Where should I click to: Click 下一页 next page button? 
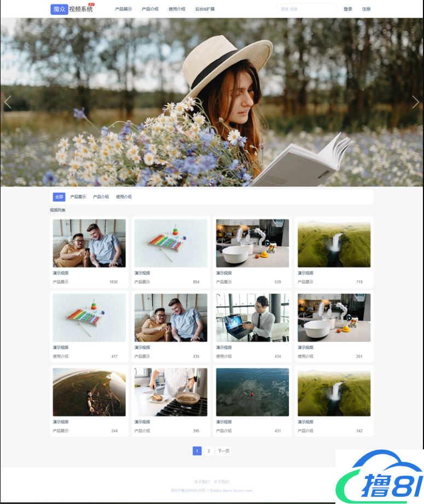pos(223,451)
